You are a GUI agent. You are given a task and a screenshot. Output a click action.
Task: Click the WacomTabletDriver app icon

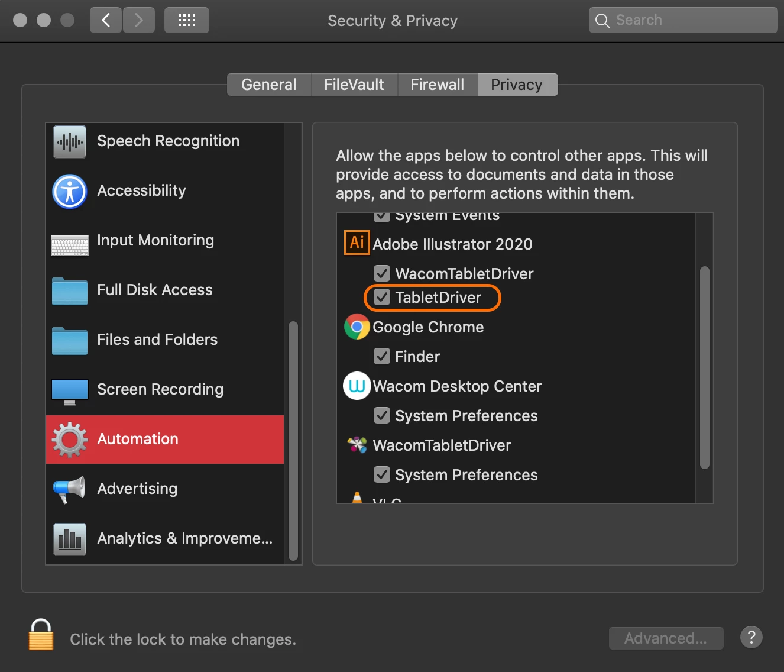click(x=357, y=445)
